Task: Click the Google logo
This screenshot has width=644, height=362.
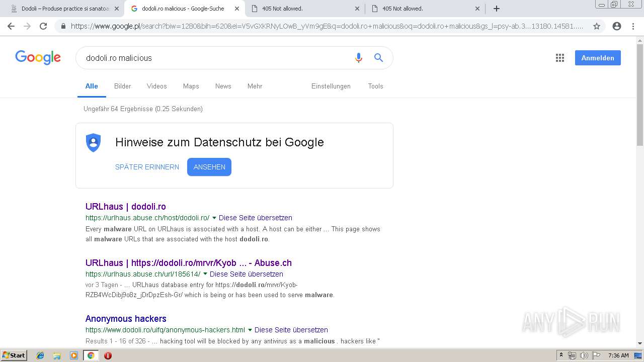Action: [x=38, y=57]
